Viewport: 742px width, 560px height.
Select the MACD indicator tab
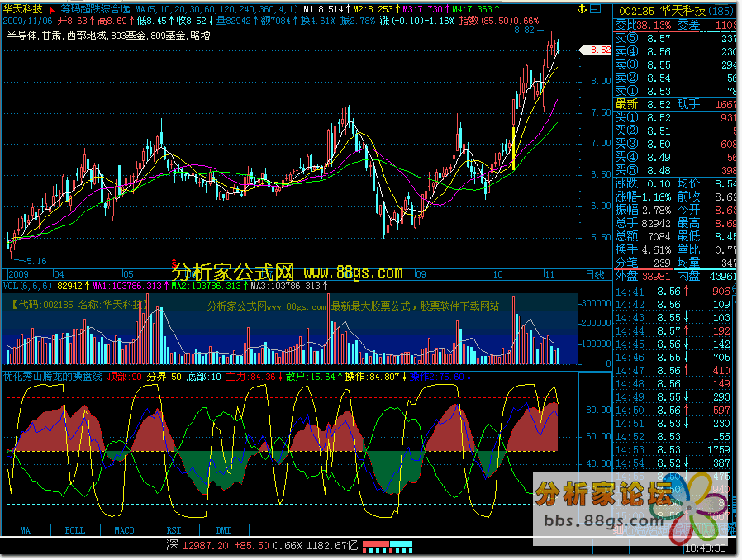pyautogui.click(x=125, y=529)
